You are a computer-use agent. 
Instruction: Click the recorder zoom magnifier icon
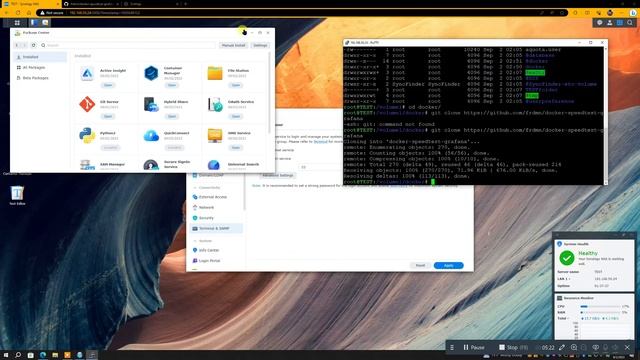coord(574,347)
